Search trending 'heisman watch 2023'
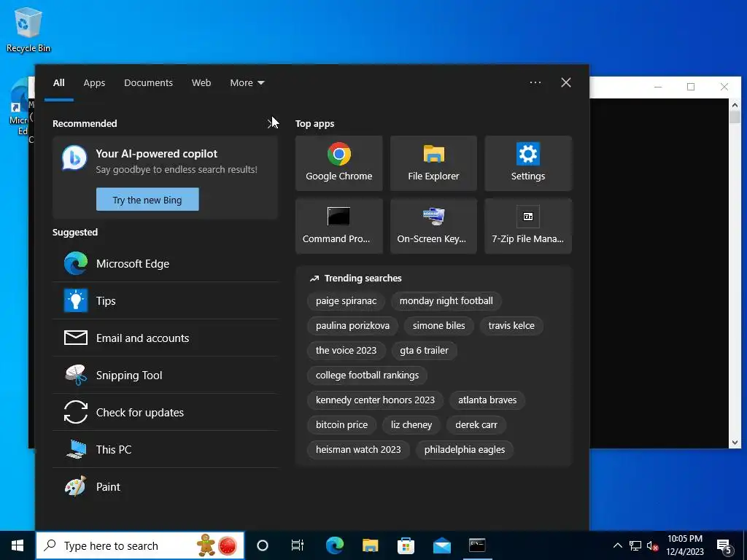Screen dimensions: 747x560 coord(358,449)
